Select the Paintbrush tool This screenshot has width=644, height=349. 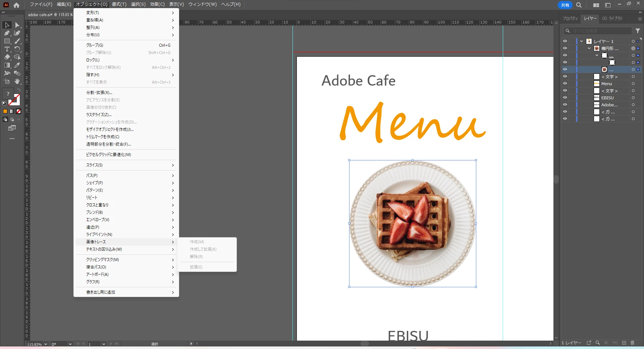click(x=17, y=41)
